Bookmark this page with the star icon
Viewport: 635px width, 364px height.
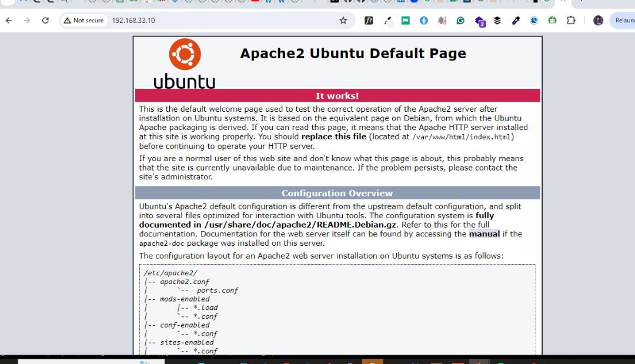pos(343,20)
